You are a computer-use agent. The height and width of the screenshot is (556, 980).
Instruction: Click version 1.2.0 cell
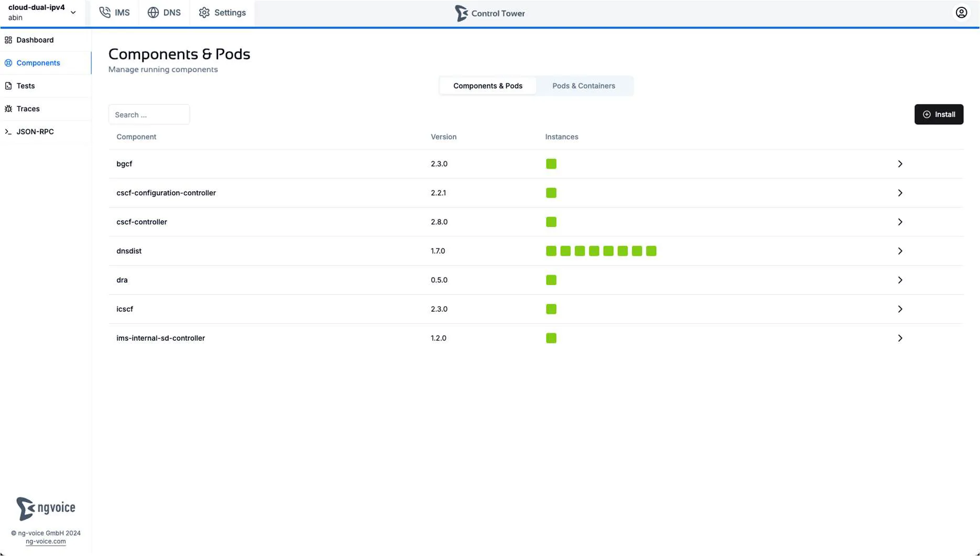click(439, 338)
